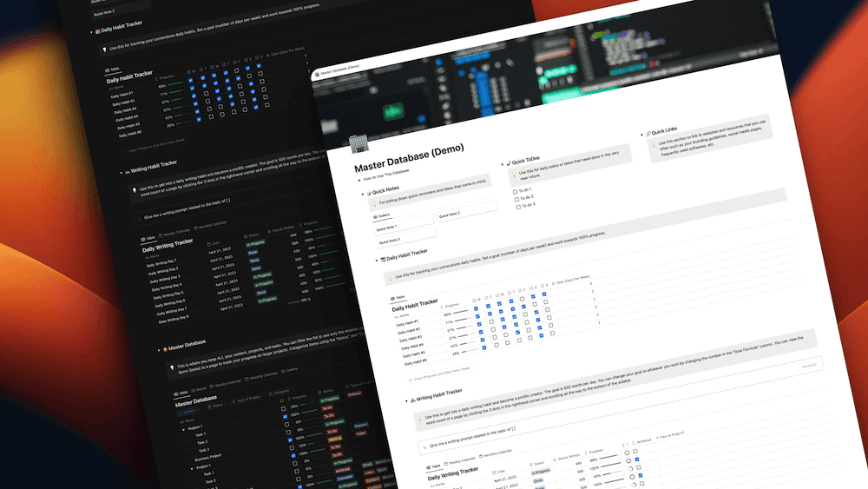Click the Quick Notes notepad emoji in light window
868x489 pixels.
[x=369, y=194]
